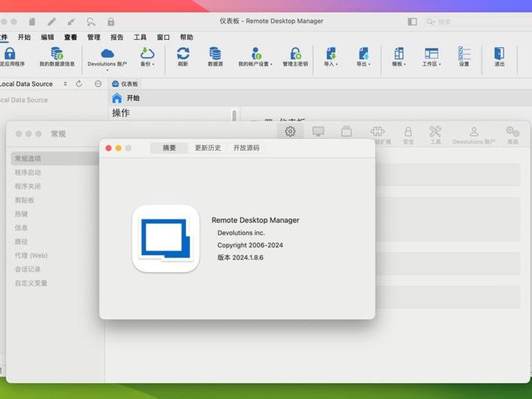The width and height of the screenshot is (532, 399).
Task: Select 代理 (Web) in settings sidebar
Action: coord(31,255)
